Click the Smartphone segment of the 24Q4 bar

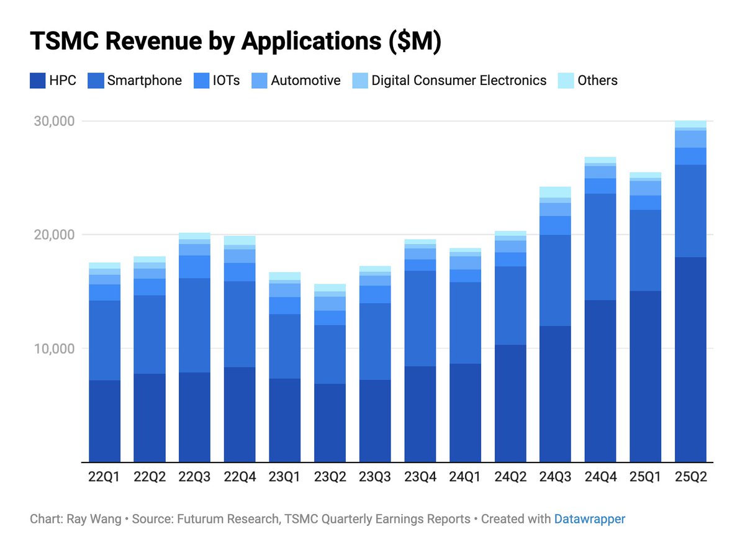[600, 247]
